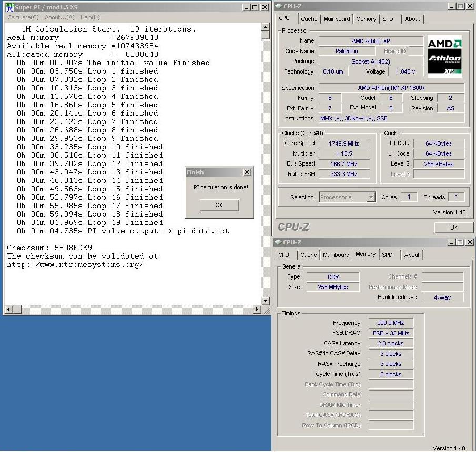
Task: Click Super PI vertical scrollbar up arrow
Action: pyautogui.click(x=265, y=27)
